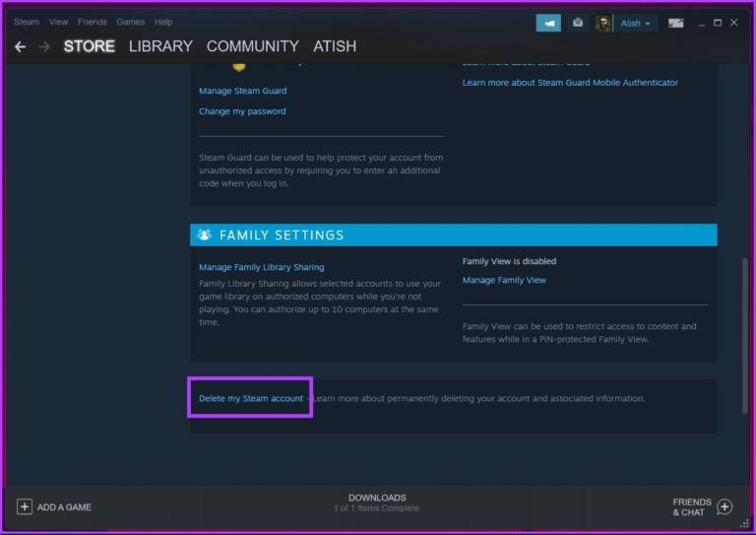Click the ADD A GAME label
Viewport: 756px width, 535px height.
[x=64, y=507]
